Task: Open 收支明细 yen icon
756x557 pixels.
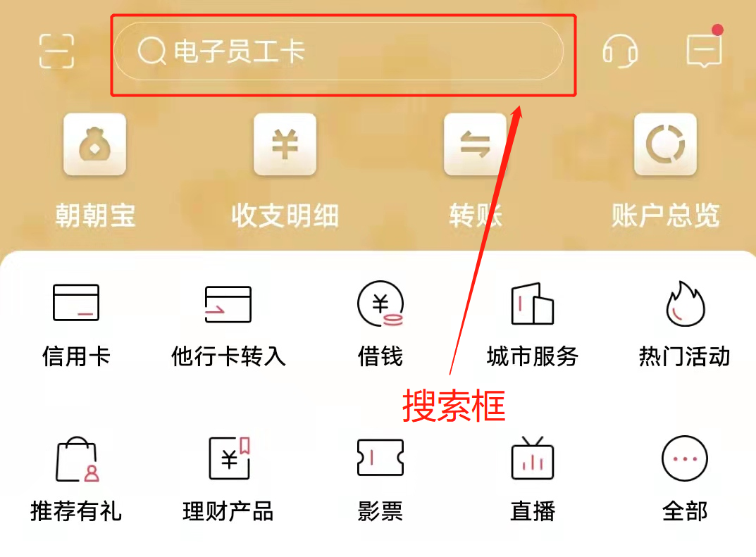Action: (285, 144)
